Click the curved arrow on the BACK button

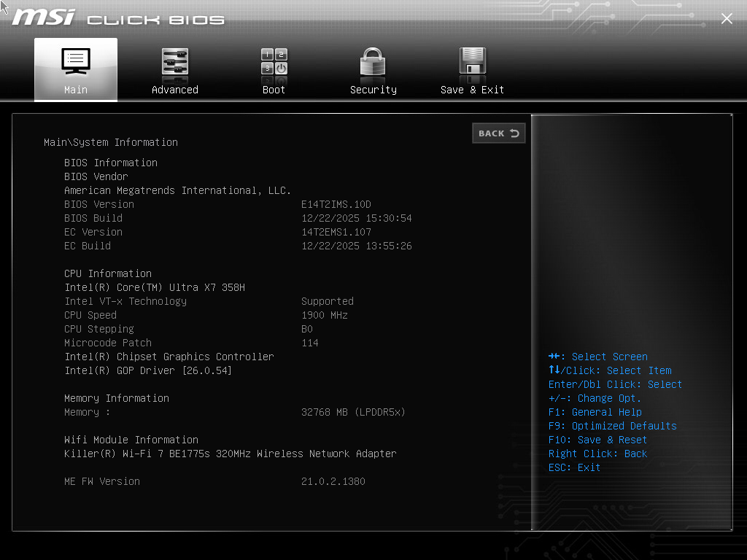tap(514, 133)
